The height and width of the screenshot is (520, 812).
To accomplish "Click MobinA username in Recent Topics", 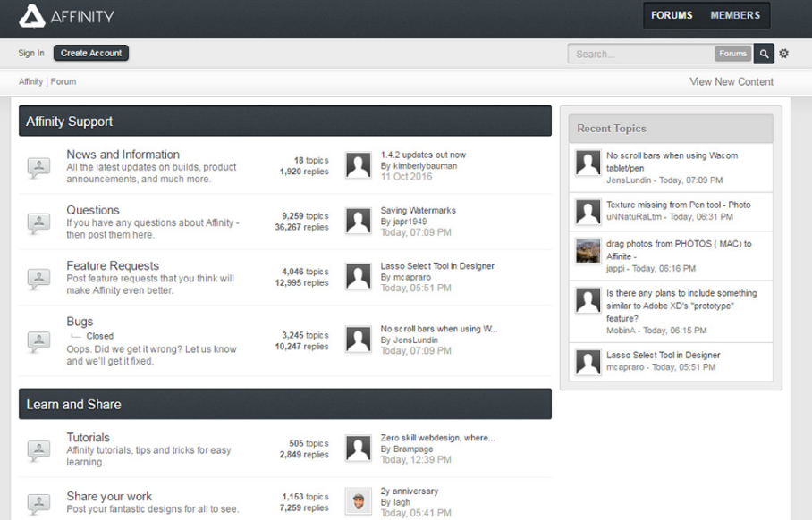I will pyautogui.click(x=621, y=330).
